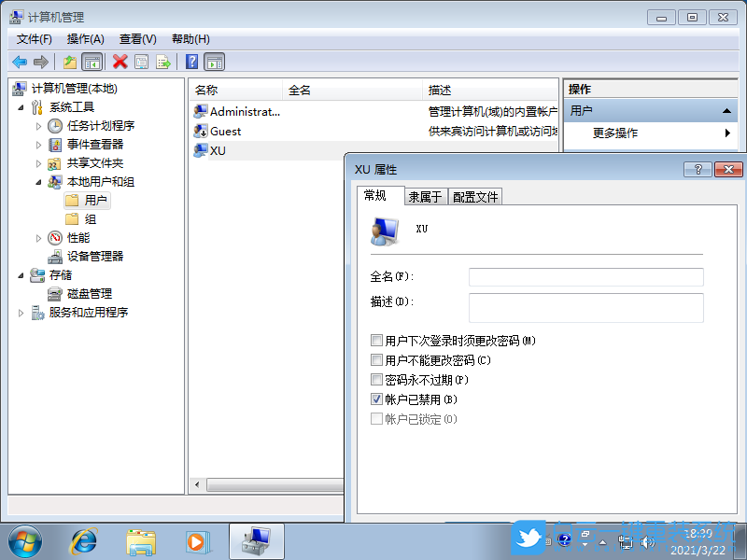Image resolution: width=747 pixels, height=560 pixels.
Task: Click the Back navigation arrow
Action: tap(20, 62)
